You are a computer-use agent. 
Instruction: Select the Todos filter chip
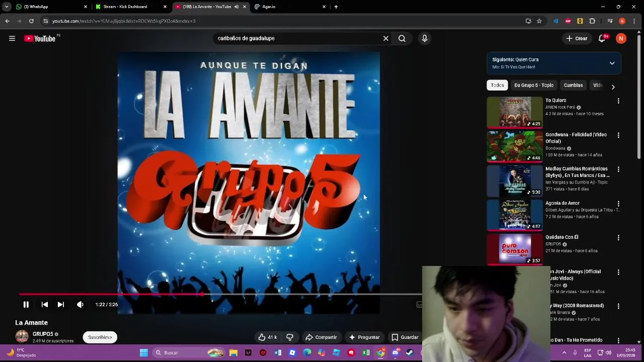[x=498, y=85]
